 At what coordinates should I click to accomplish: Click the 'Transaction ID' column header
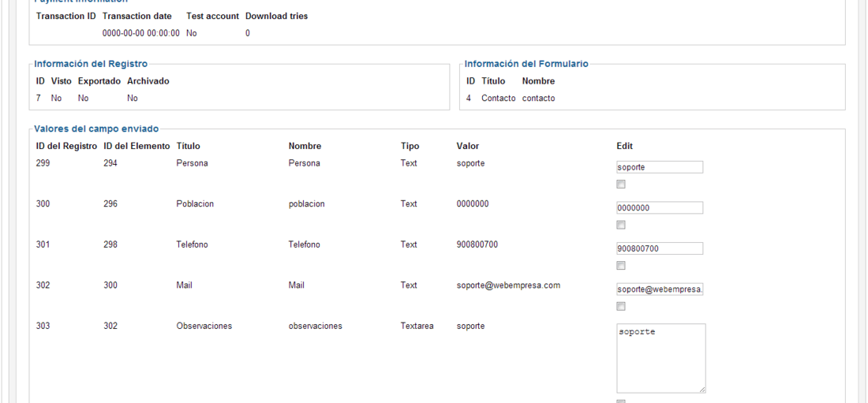[65, 16]
